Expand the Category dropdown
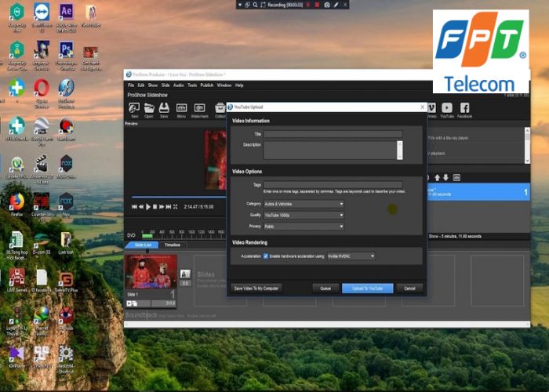The image size is (549, 392). pyautogui.click(x=304, y=204)
